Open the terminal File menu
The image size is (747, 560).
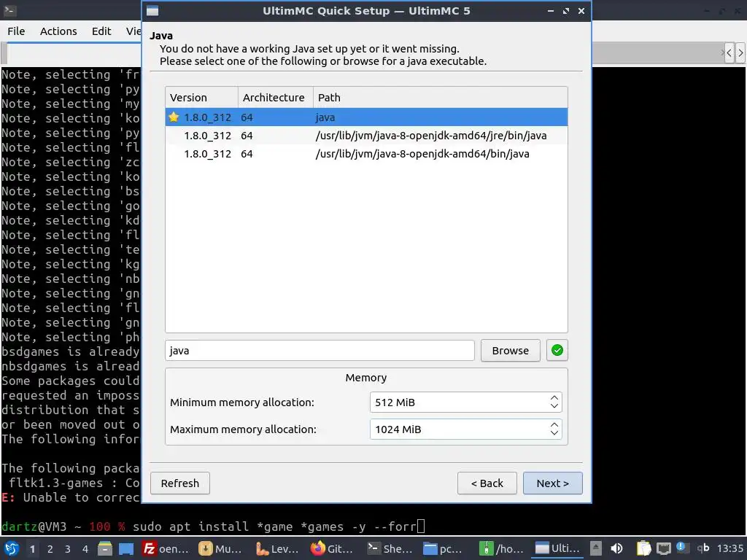(x=16, y=31)
